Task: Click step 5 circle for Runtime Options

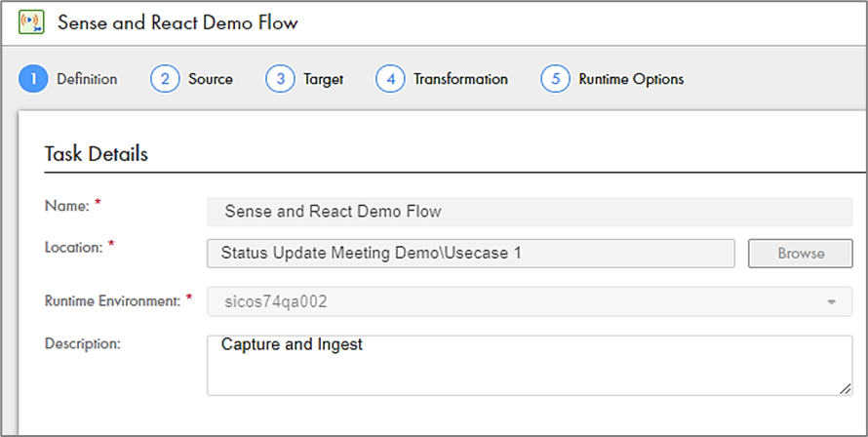Action: click(555, 79)
